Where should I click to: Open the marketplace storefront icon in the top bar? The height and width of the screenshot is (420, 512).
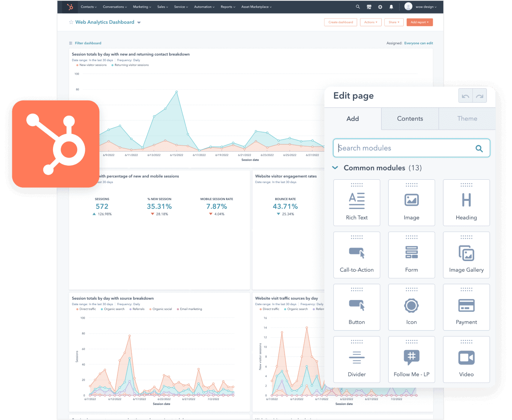pos(369,7)
